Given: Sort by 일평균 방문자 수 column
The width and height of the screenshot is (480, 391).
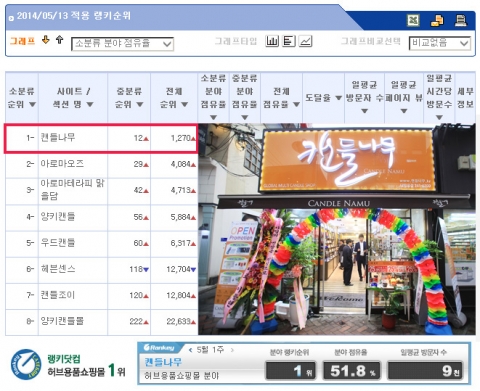Looking at the screenshot, I should click(364, 111).
